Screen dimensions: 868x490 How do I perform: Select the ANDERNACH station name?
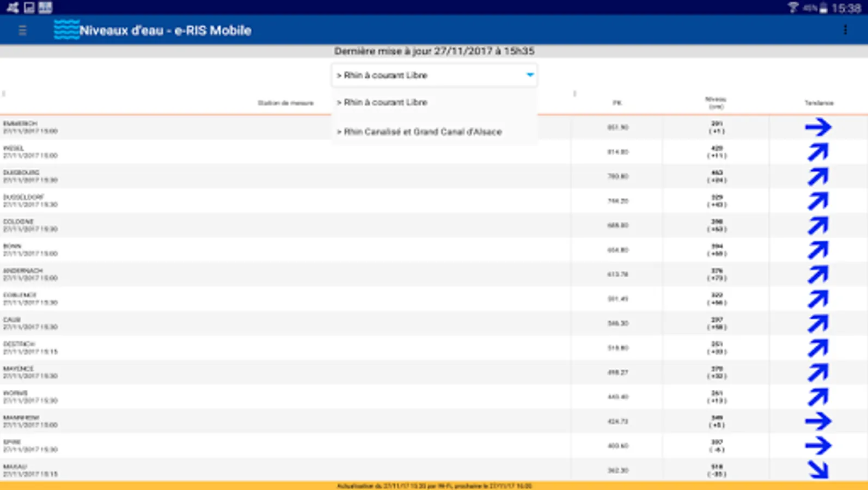point(23,271)
